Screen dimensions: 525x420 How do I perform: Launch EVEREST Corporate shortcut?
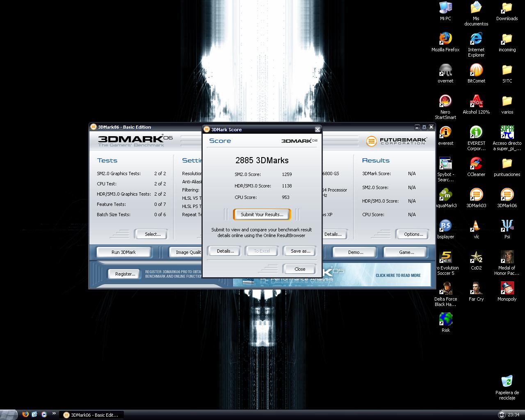pyautogui.click(x=476, y=138)
